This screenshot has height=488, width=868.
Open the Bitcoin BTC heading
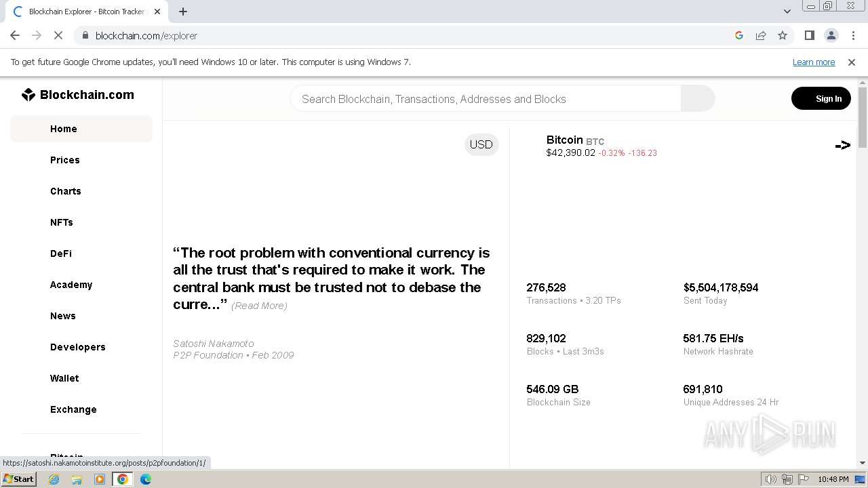[x=575, y=140]
